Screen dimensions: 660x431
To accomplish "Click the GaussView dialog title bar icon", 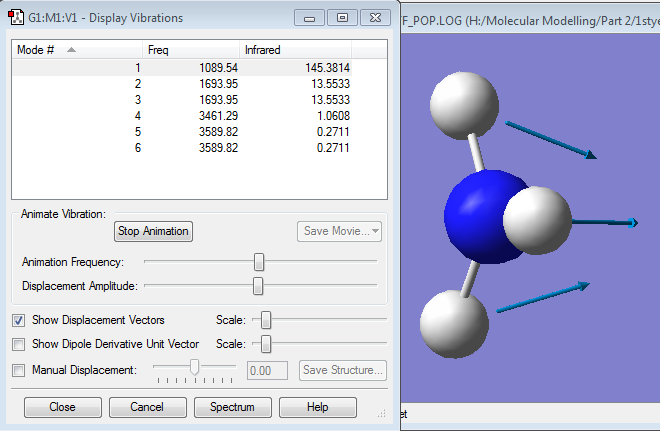I will point(16,18).
